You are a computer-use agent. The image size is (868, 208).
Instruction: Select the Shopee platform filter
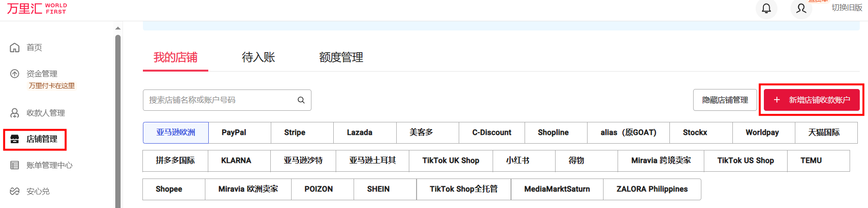[x=169, y=189]
